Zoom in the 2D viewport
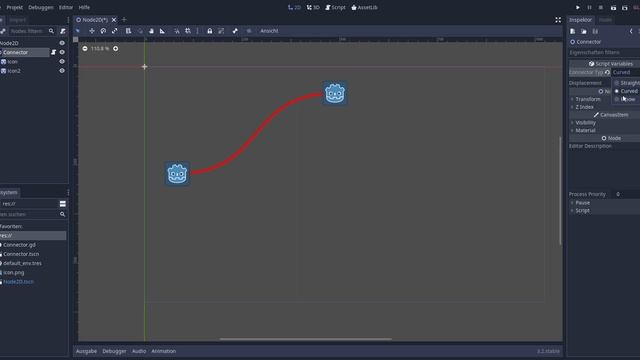This screenshot has height=360, width=640. coord(116,49)
